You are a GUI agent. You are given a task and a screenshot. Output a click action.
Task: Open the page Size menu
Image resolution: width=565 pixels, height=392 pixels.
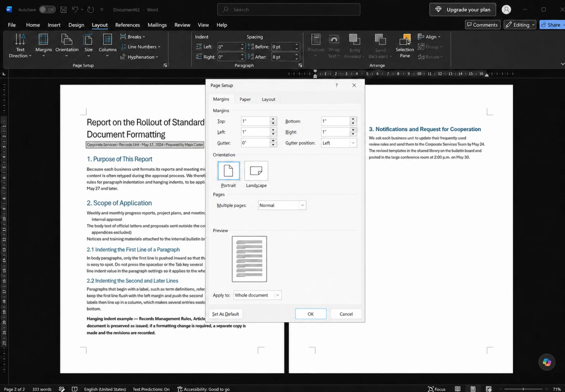pos(88,46)
